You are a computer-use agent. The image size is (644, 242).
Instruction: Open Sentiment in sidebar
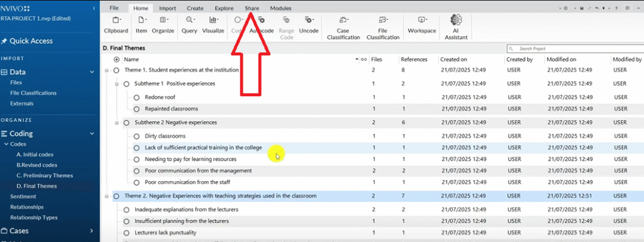pos(23,197)
